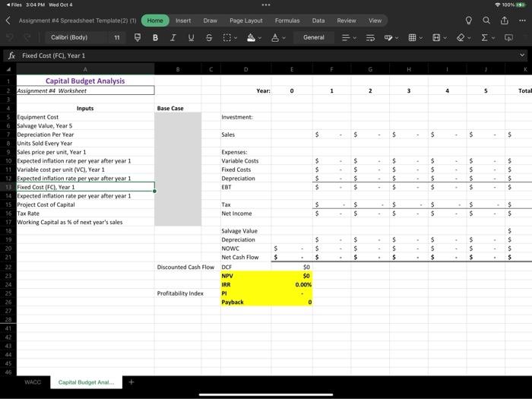The height and width of the screenshot is (399, 532).
Task: Select the 'Net Cash Flow' label cell
Action: (245, 257)
